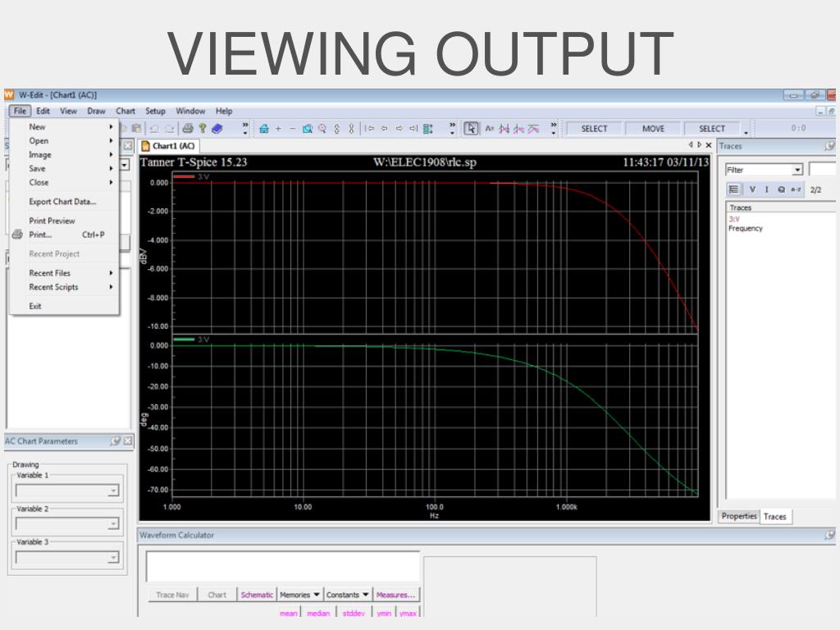The image size is (840, 630).
Task: Click the Schematic button in calculator
Action: click(257, 595)
